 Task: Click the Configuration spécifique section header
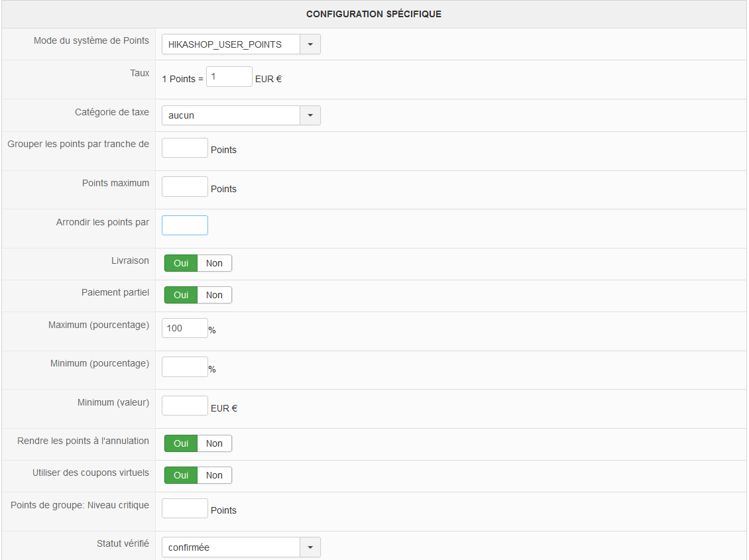point(374,14)
